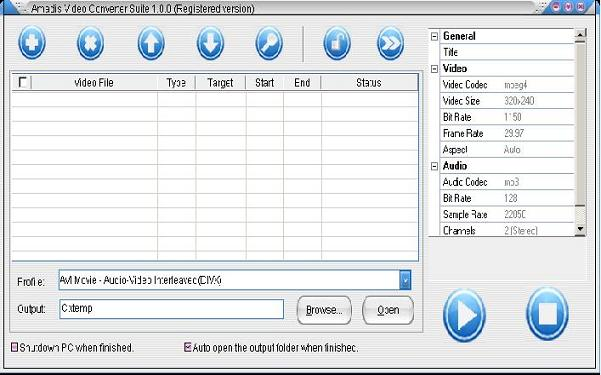The width and height of the screenshot is (601, 375).
Task: Click the properties scrollbar up arrow
Action: 580,35
